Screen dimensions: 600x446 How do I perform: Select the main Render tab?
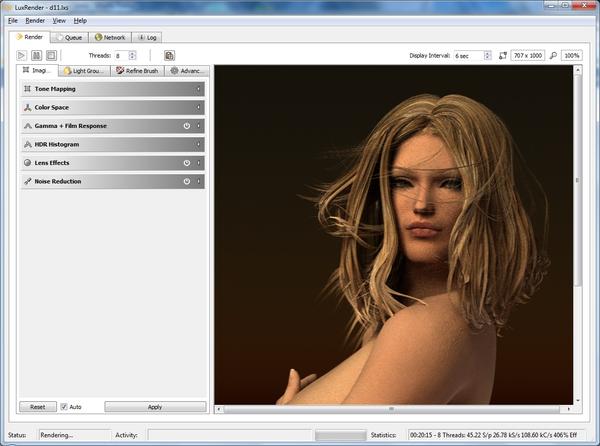pos(29,37)
